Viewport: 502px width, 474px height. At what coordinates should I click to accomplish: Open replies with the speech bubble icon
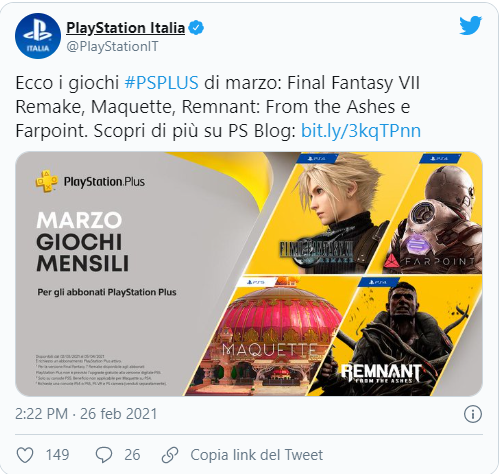coord(104,455)
